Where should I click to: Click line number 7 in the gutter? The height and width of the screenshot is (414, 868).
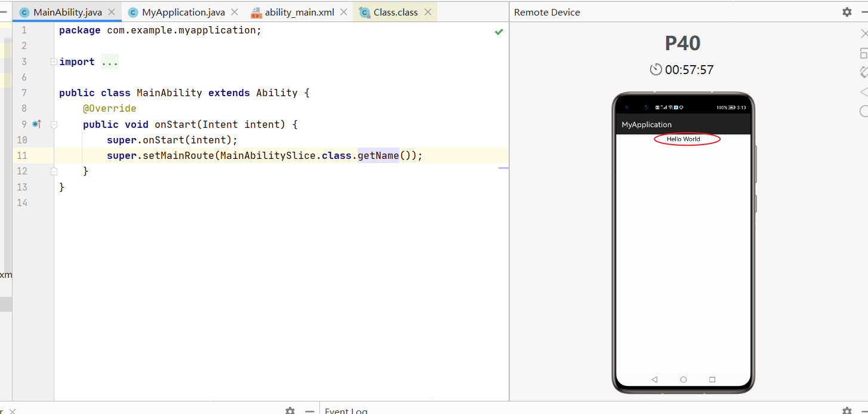[x=24, y=93]
